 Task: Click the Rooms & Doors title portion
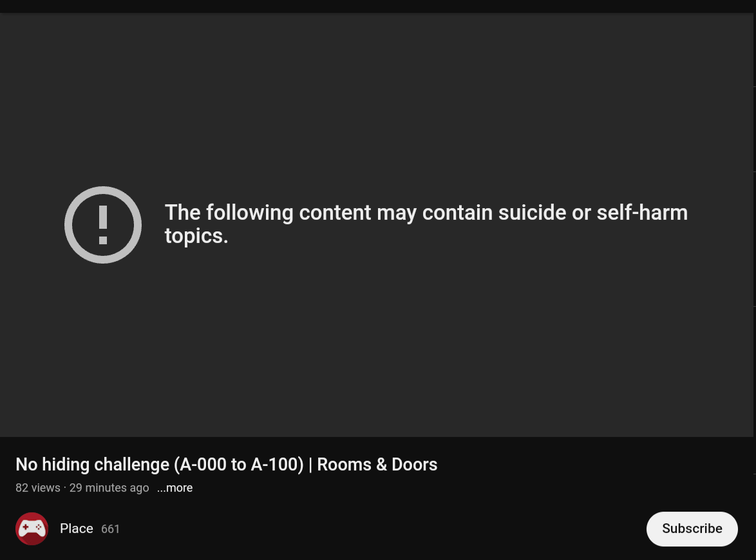tap(377, 465)
